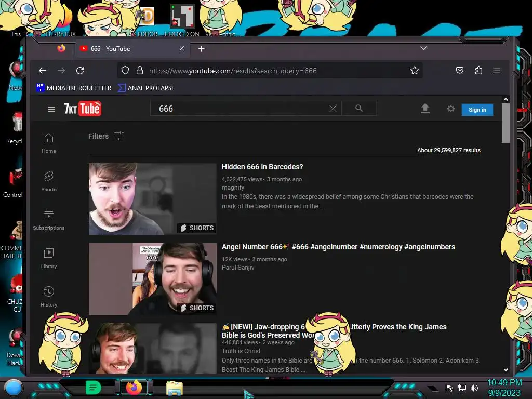Open the Firefox hamburger application menu
The image size is (532, 399).
click(x=497, y=70)
